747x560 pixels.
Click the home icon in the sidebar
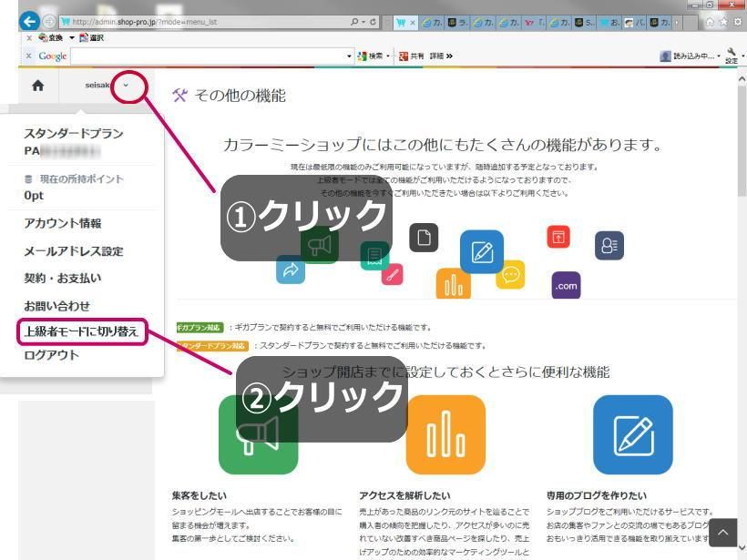[36, 84]
